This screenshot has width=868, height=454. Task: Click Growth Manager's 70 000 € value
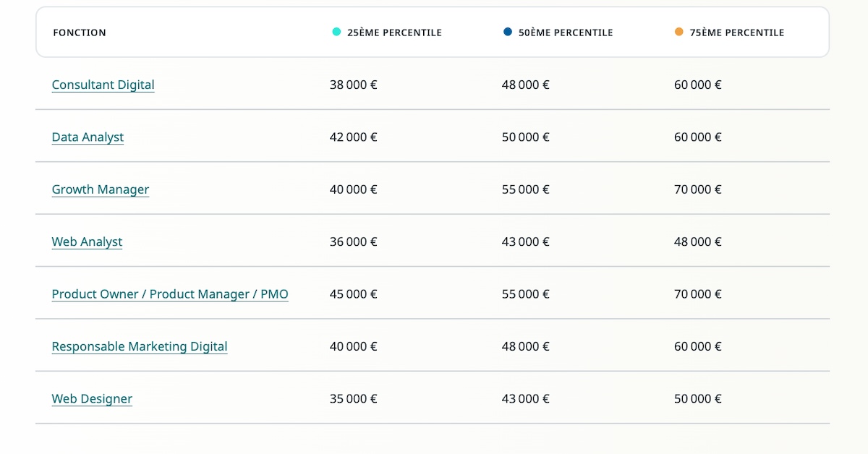coord(697,189)
